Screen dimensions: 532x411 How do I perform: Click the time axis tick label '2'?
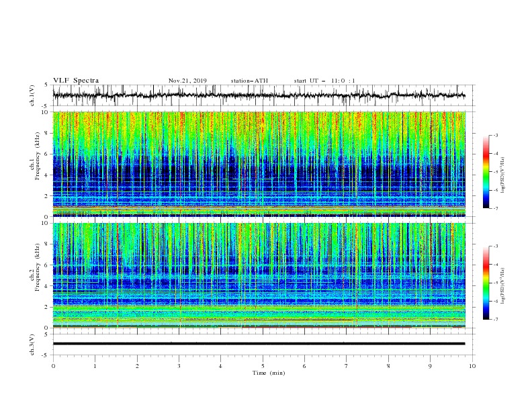(x=137, y=366)
